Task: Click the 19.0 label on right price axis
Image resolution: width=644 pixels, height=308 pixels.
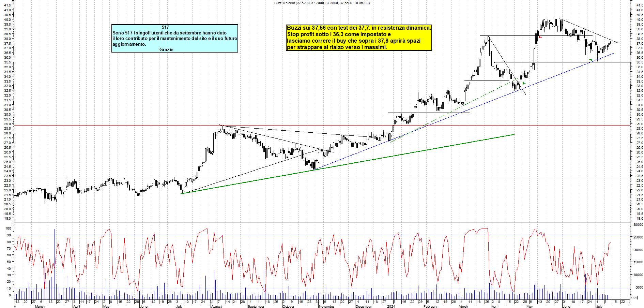Action: tap(640, 218)
